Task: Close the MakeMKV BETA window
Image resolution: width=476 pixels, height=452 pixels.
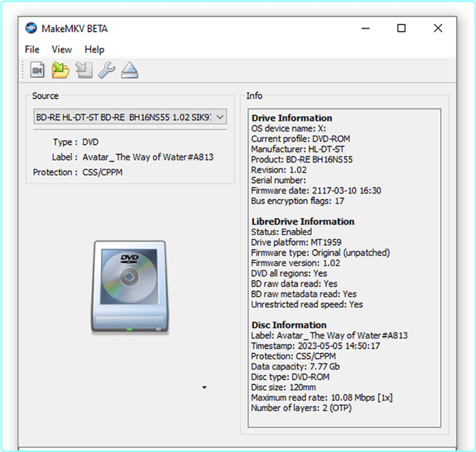Action: click(x=438, y=28)
